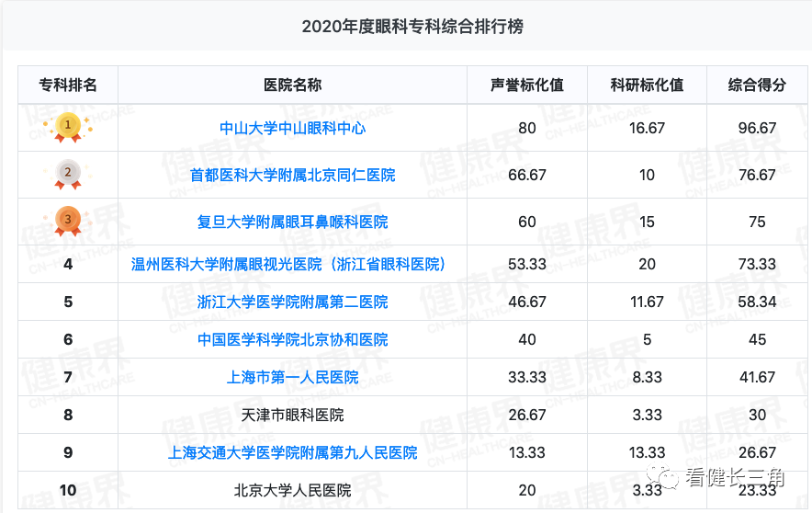Image resolution: width=812 pixels, height=513 pixels.
Task: Click the research value 16.67
Action: 647,128
